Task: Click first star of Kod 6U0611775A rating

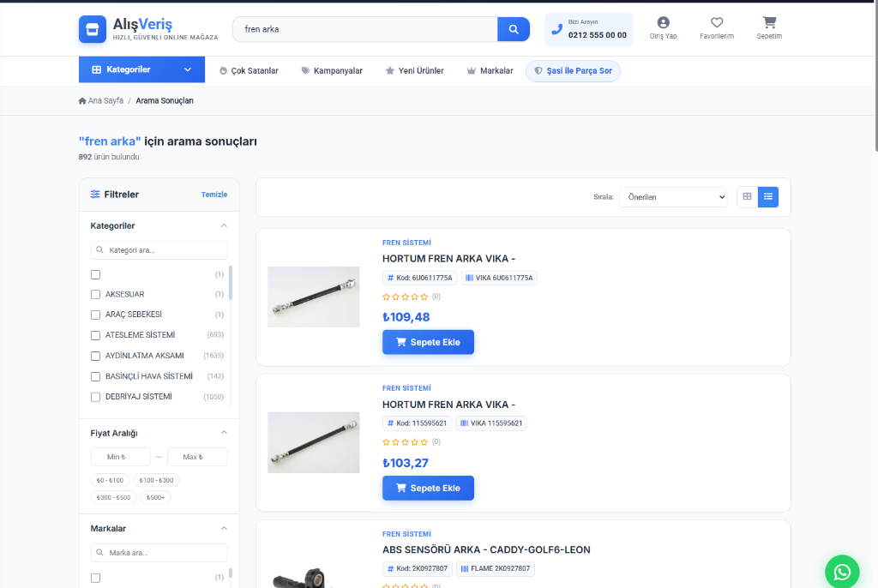Action: [387, 297]
